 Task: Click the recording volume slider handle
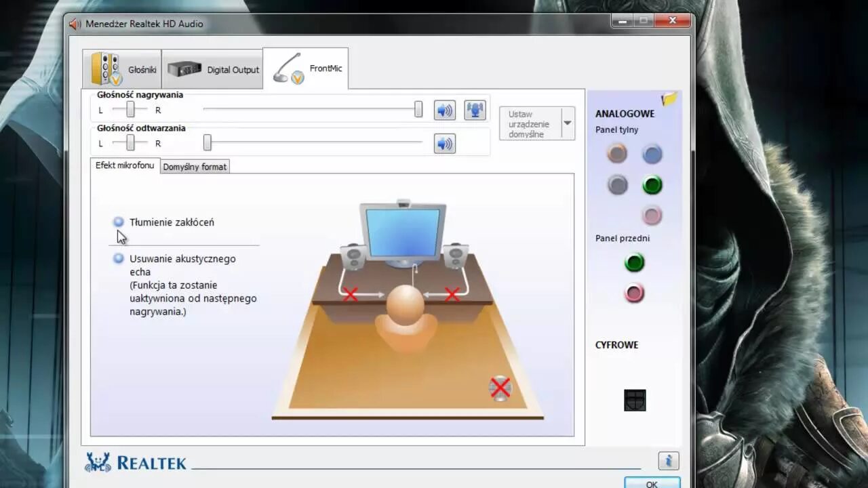418,109
